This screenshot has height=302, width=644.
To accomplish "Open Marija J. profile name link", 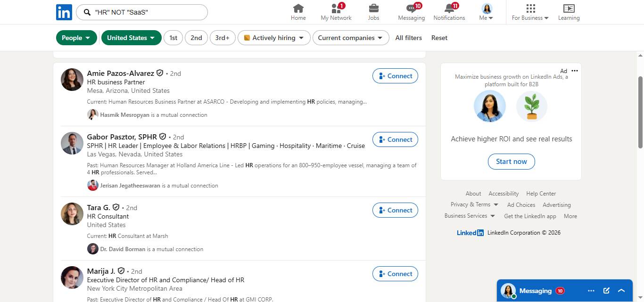I will 101,271.
